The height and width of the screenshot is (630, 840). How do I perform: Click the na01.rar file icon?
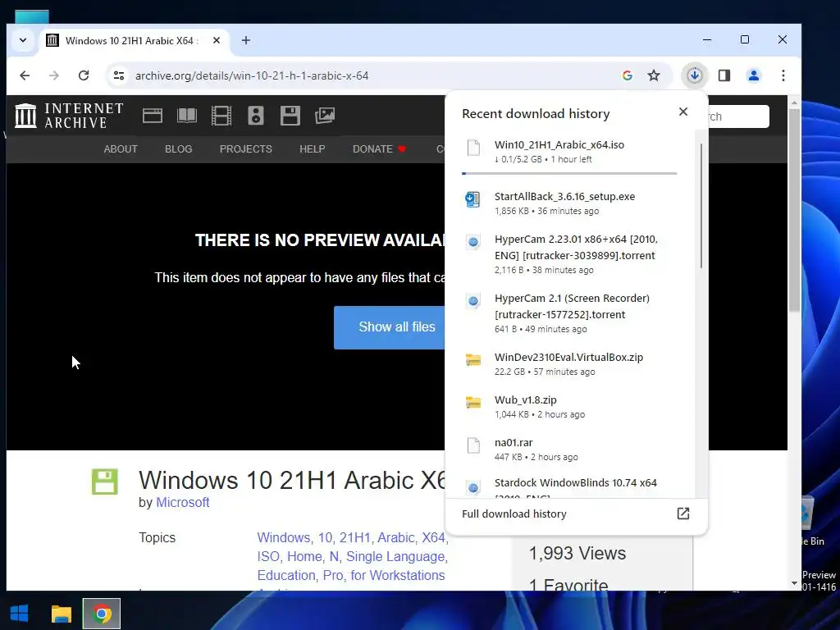click(x=473, y=445)
